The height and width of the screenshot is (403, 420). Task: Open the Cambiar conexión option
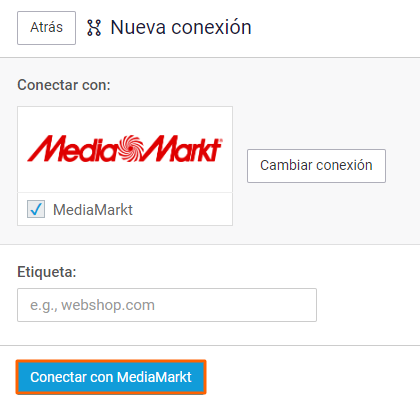click(x=316, y=166)
